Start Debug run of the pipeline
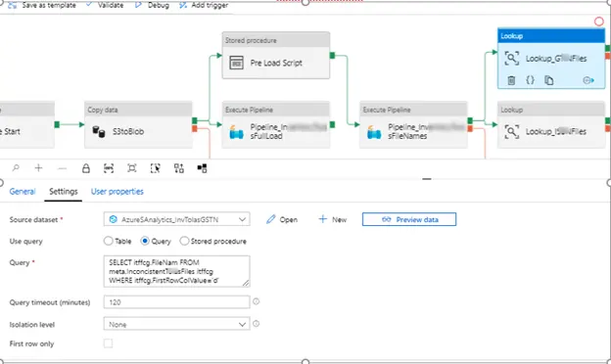Image resolution: width=611 pixels, height=364 pixels. coord(152,6)
